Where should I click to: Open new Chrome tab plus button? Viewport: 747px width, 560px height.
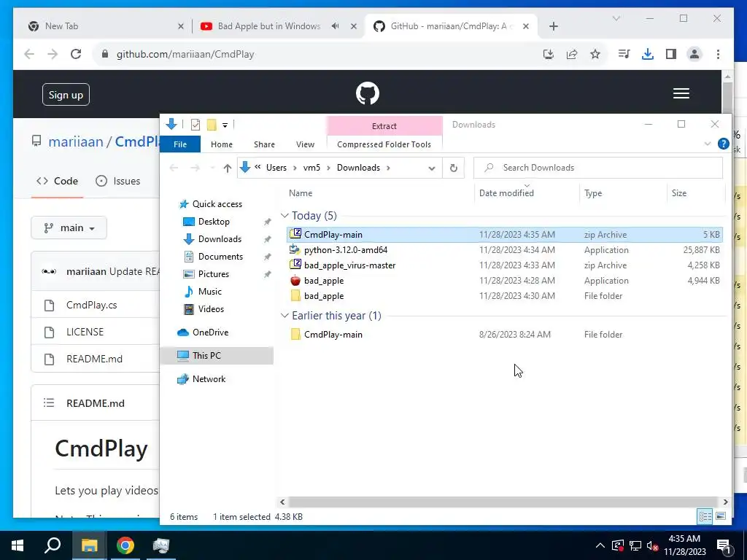tap(553, 26)
